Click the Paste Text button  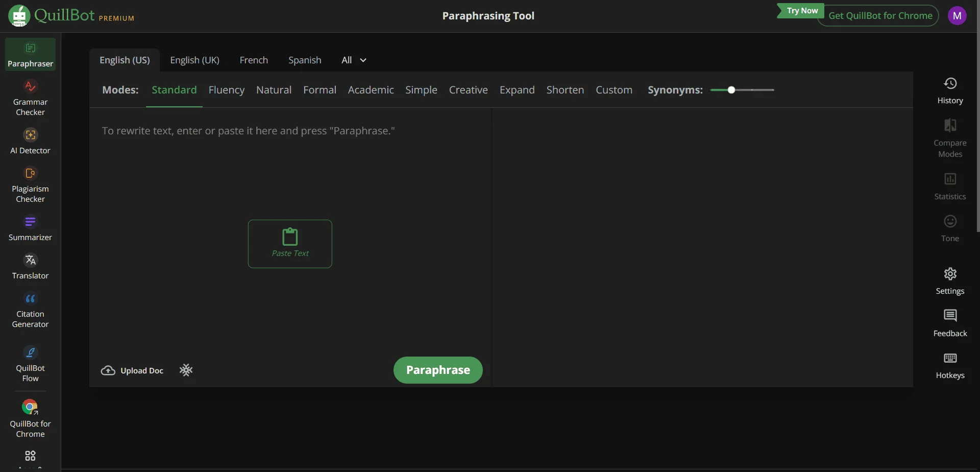(x=290, y=244)
